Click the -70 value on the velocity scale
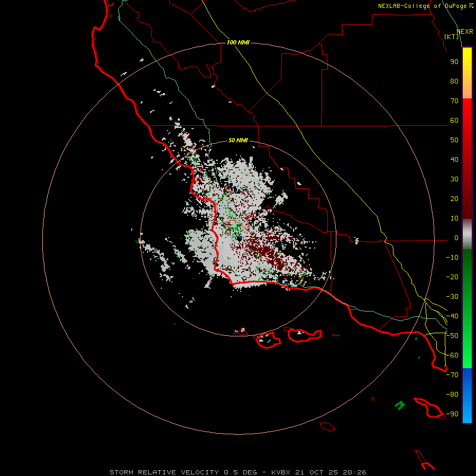The height and width of the screenshot is (476, 476). click(452, 375)
